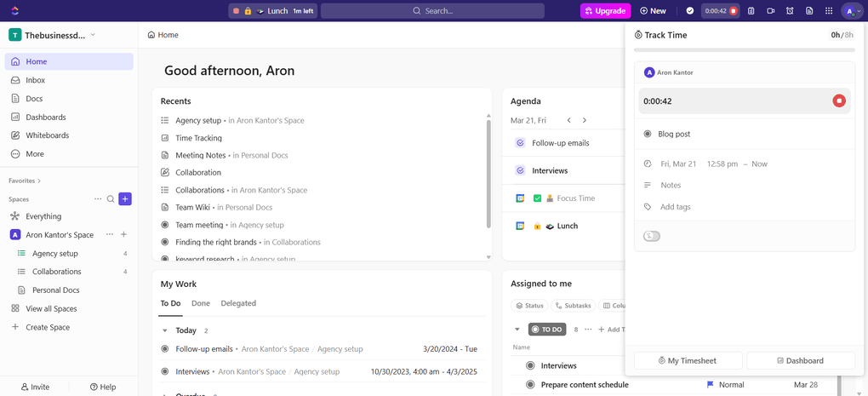The image size is (868, 396).
Task: Expand the Favorites section
Action: tap(25, 181)
